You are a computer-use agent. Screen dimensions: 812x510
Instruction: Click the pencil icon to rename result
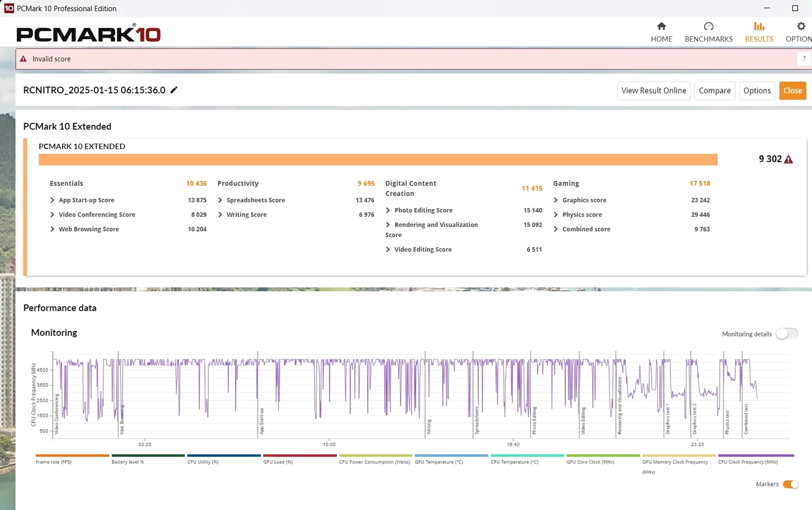pyautogui.click(x=174, y=90)
